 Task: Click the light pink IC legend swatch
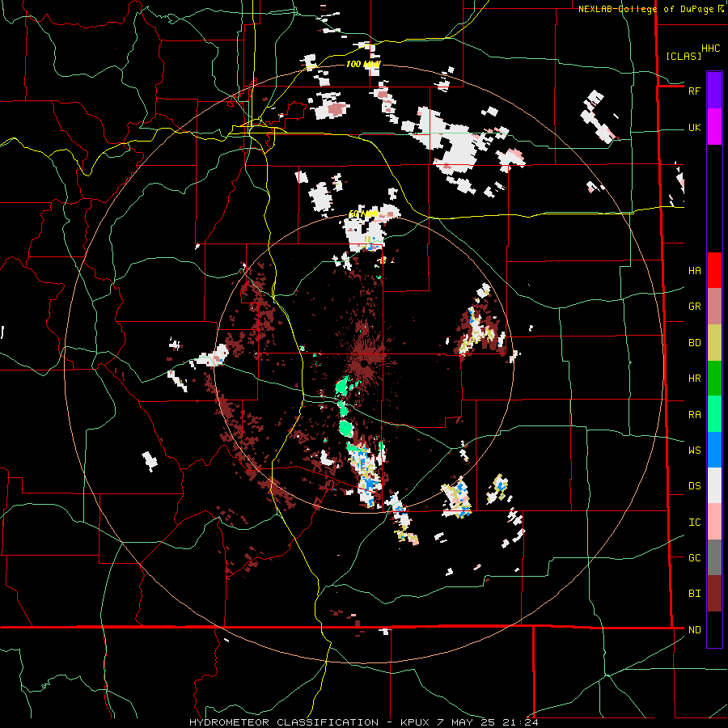(714, 522)
